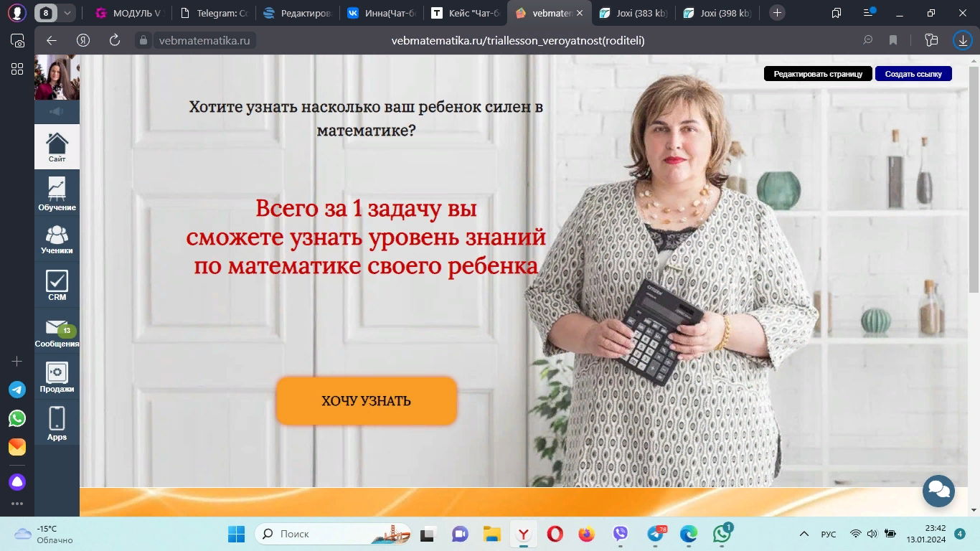Click the Создать ссылку button
980x551 pixels.
(913, 74)
